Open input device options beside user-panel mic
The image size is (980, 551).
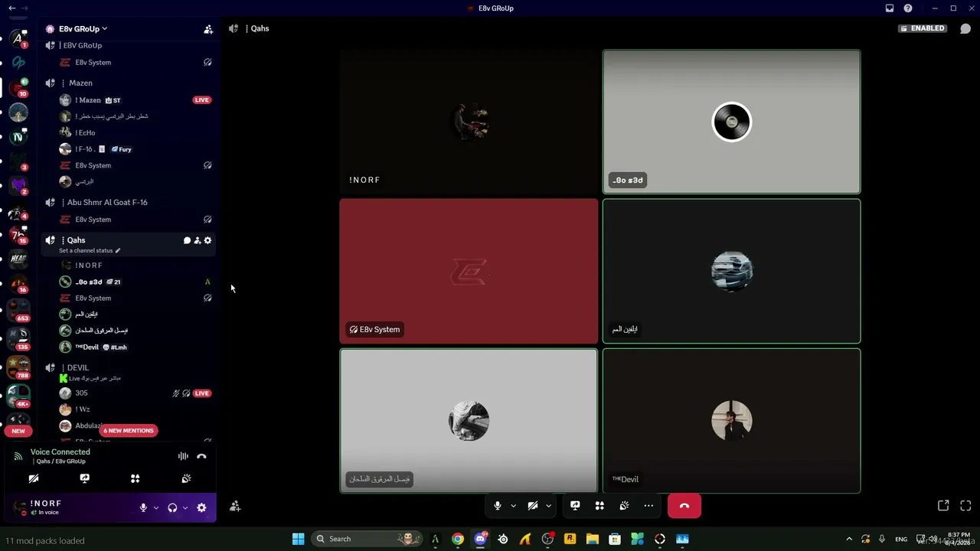[x=156, y=507]
